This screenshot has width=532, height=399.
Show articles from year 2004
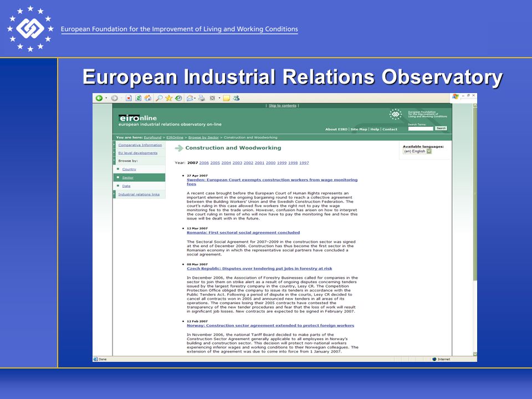pyautogui.click(x=226, y=163)
